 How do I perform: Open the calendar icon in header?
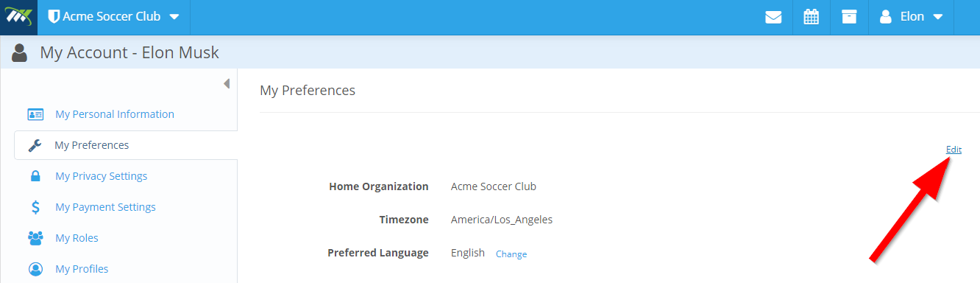(x=812, y=17)
